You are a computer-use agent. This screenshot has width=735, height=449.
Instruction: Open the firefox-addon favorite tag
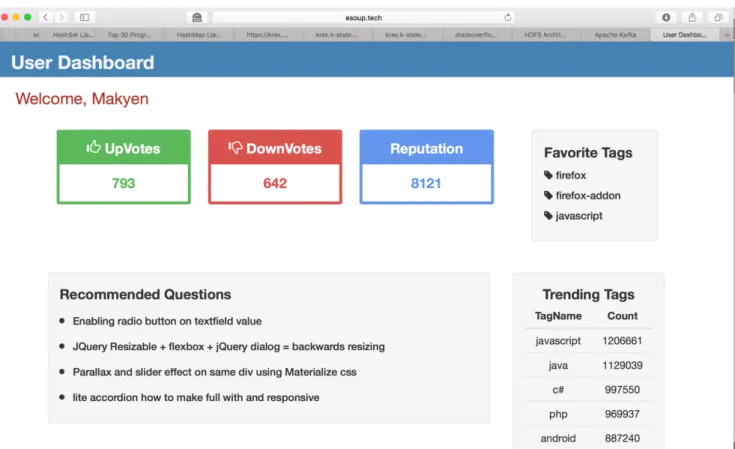coord(588,195)
